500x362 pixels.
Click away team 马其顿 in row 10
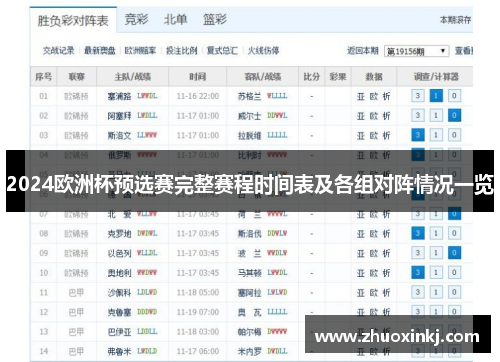tap(249, 273)
